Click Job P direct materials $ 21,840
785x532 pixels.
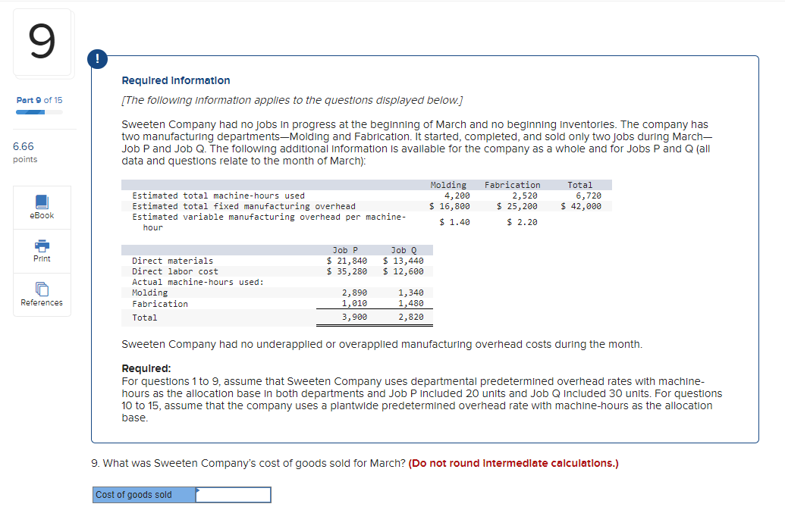coord(347,261)
